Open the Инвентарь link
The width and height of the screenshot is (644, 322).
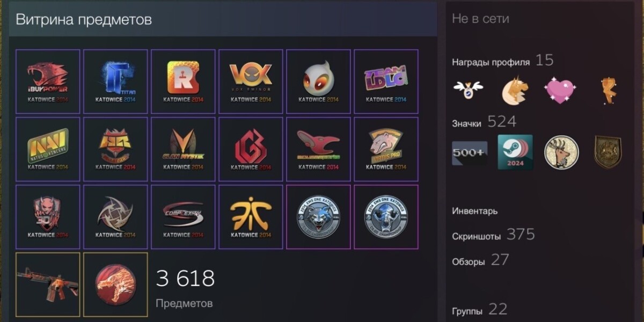(x=475, y=211)
